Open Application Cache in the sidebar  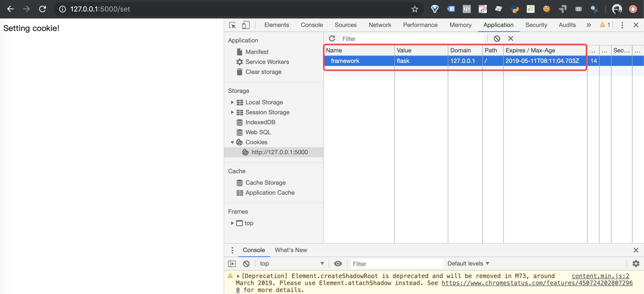click(270, 193)
